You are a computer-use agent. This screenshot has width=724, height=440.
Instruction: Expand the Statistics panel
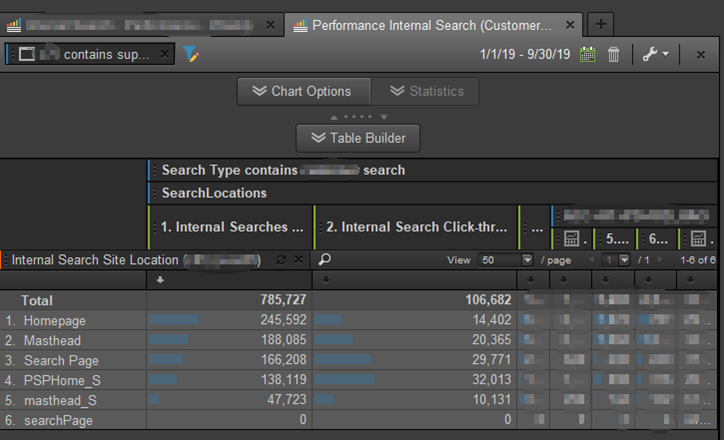tap(425, 92)
